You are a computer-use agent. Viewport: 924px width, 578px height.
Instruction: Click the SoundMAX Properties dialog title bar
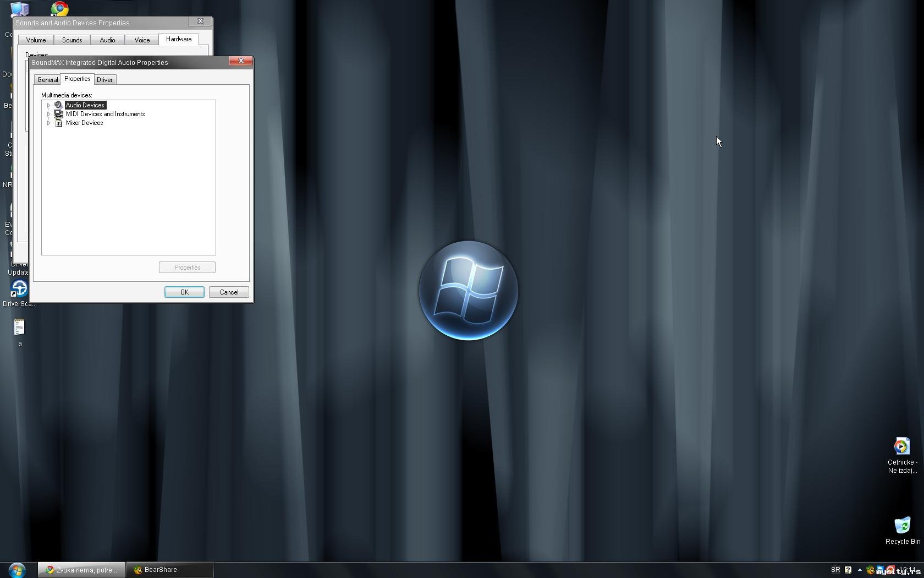click(129, 62)
